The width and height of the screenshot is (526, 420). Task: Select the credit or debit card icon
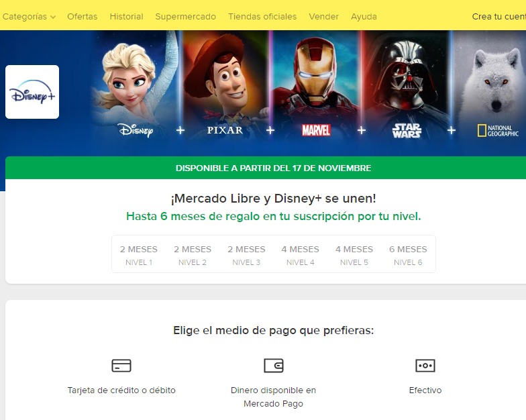point(121,365)
